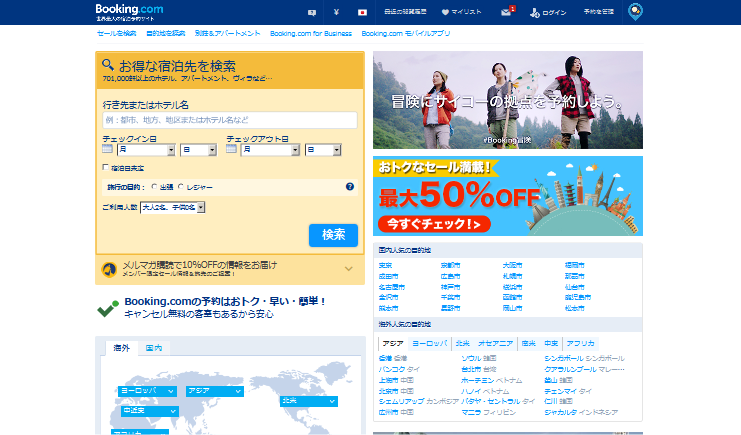Expand the メルマガ newsletter panel chevron
Screen dimensions: 741x435
tap(349, 269)
